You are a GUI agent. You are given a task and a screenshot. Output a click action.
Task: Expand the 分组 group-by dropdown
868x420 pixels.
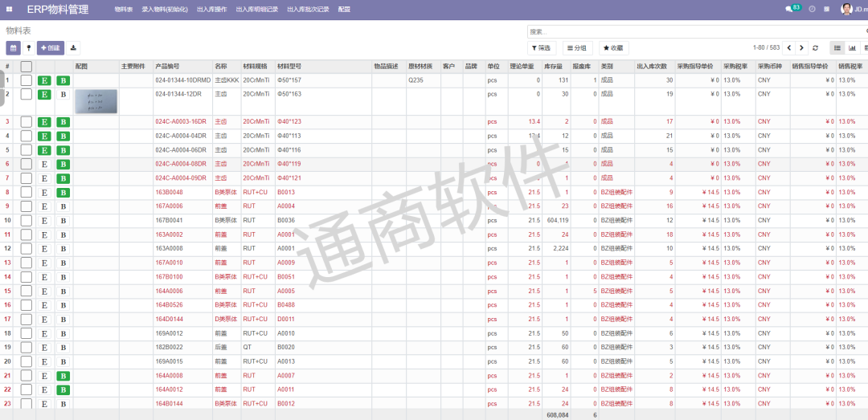coord(578,48)
